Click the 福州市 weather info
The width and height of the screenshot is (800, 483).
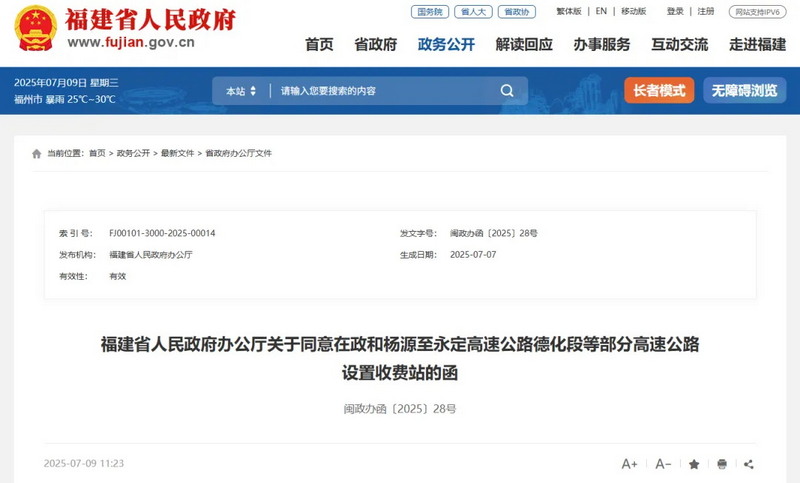point(65,99)
